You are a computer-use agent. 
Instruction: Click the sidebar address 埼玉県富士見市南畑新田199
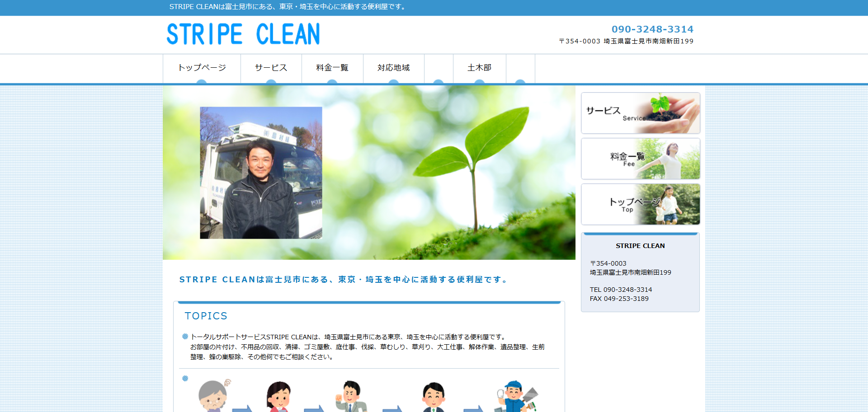tap(630, 272)
